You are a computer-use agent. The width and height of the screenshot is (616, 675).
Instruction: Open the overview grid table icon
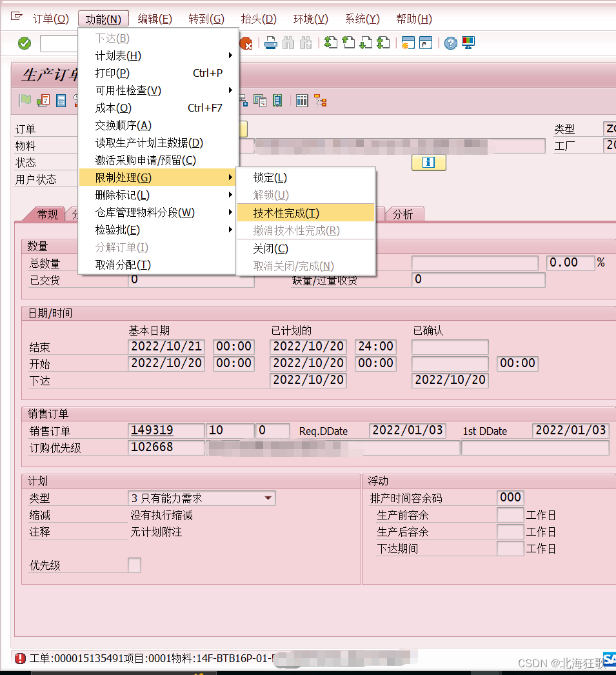(x=301, y=101)
